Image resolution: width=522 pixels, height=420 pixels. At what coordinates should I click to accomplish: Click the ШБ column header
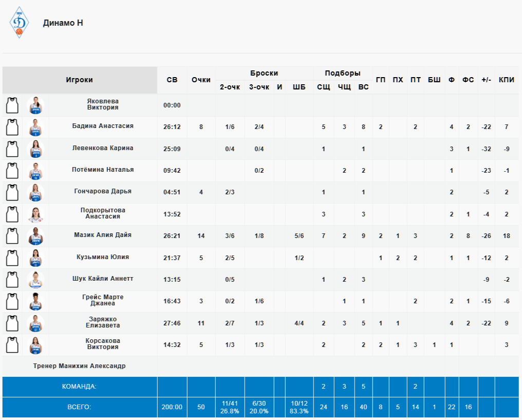click(299, 87)
